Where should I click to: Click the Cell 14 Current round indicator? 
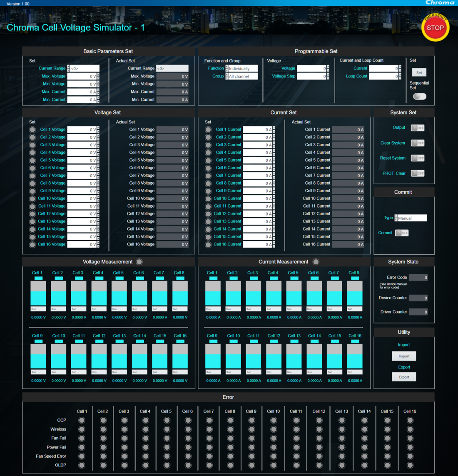pyautogui.click(x=208, y=229)
